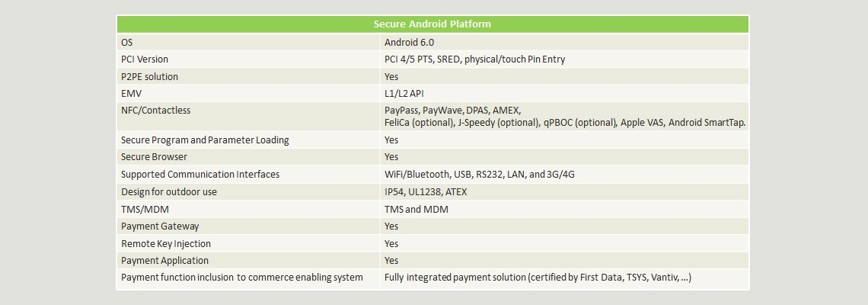Click the TMS and MDM value
Image resolution: width=868 pixels, height=305 pixels.
[x=416, y=210]
